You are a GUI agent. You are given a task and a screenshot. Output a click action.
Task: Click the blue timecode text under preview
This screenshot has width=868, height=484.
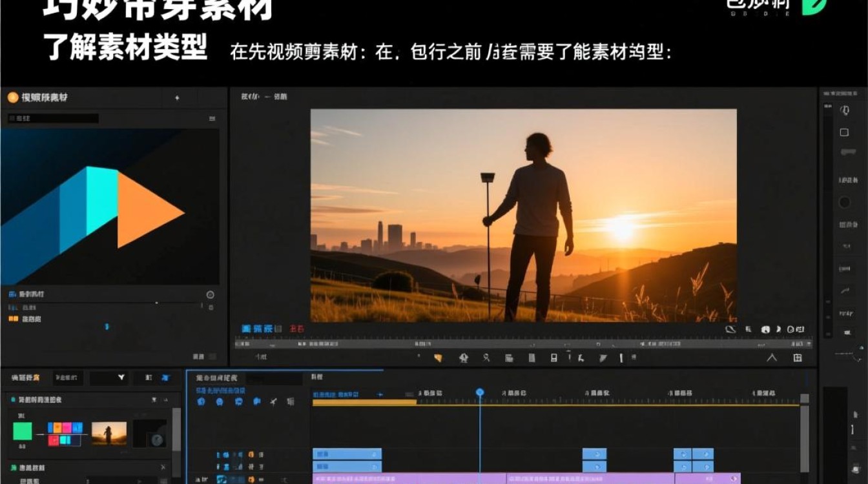262,329
